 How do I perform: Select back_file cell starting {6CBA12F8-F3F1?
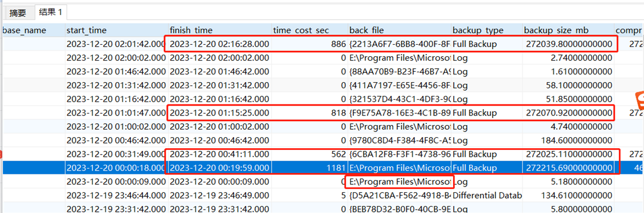(400, 154)
